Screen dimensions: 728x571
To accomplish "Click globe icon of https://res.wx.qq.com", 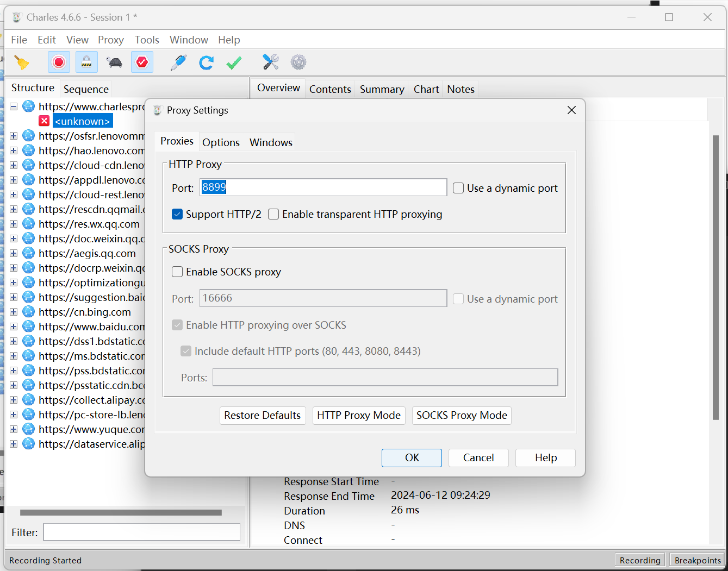I will click(29, 224).
